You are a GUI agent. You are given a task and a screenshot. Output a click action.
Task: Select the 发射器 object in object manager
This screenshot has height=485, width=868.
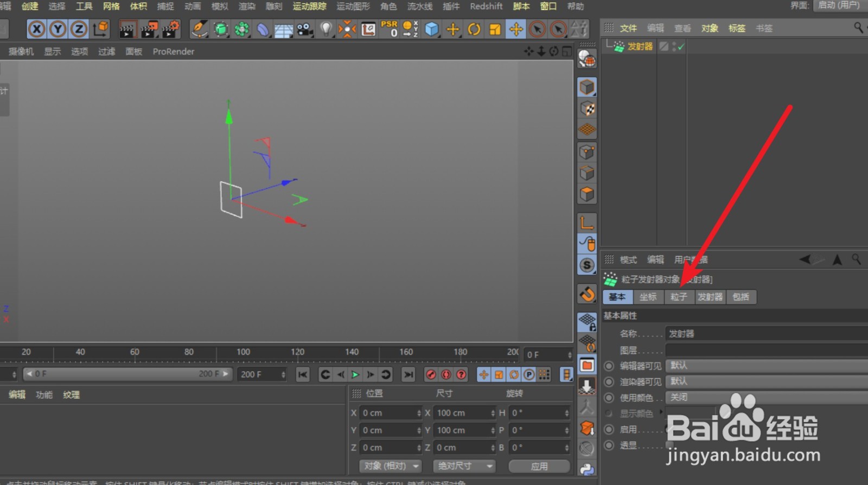[640, 47]
